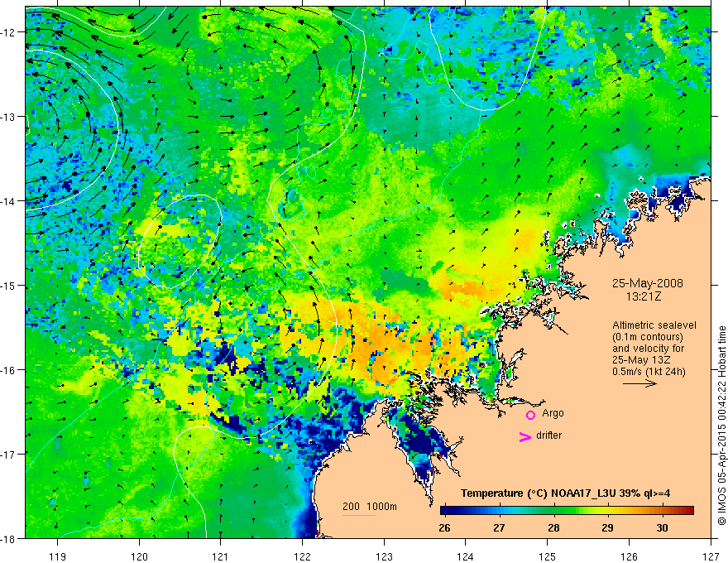Click the Argo legend text label
Image resolution: width=728 pixels, height=563 pixels.
coord(553,413)
